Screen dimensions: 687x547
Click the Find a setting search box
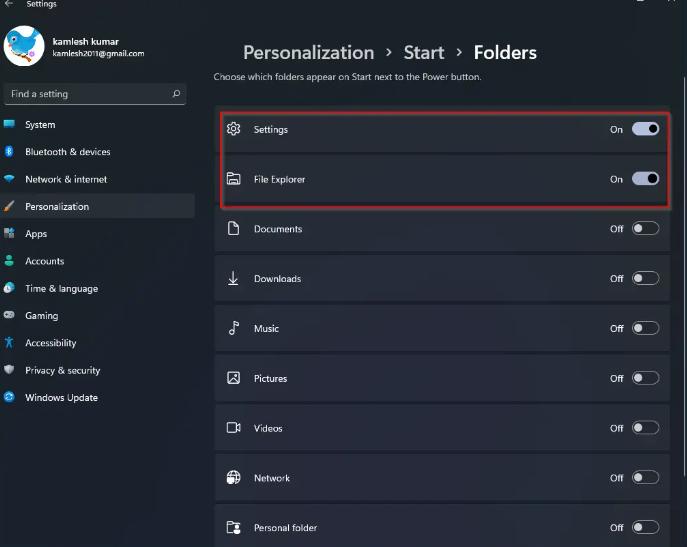coord(88,94)
